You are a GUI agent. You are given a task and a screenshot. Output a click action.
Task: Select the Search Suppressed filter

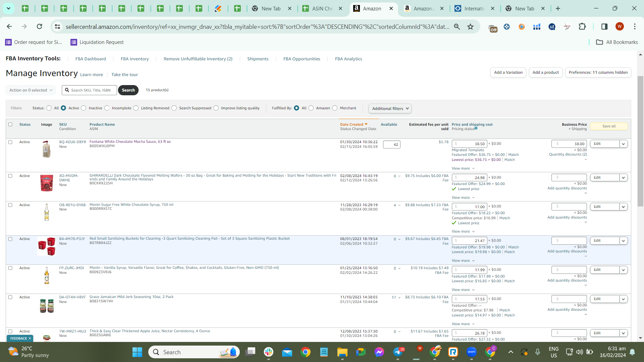[174, 108]
